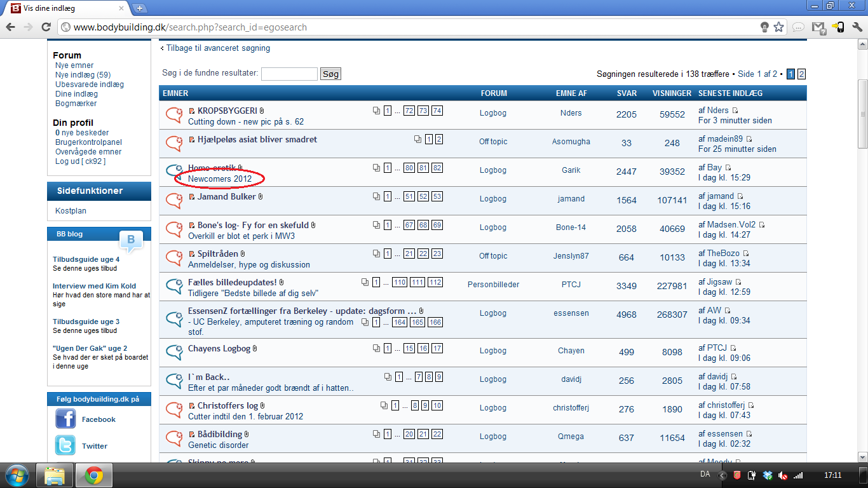Click the Søg button
The image size is (868, 488).
coord(330,74)
